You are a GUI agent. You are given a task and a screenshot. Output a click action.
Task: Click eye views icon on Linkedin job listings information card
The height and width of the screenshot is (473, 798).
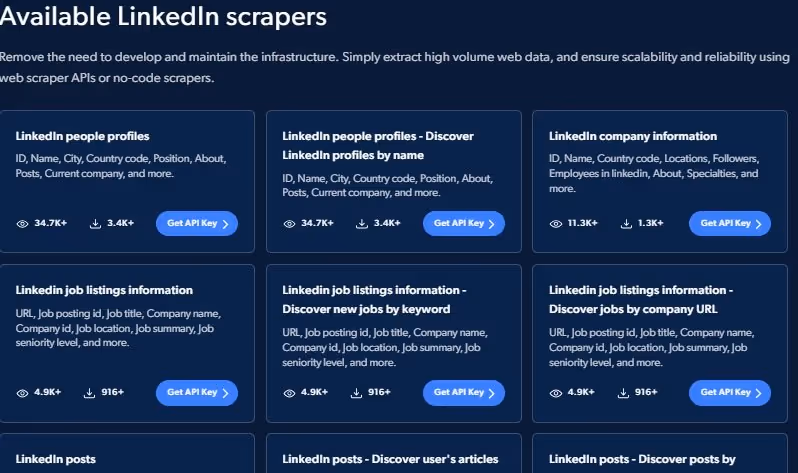pyautogui.click(x=22, y=393)
